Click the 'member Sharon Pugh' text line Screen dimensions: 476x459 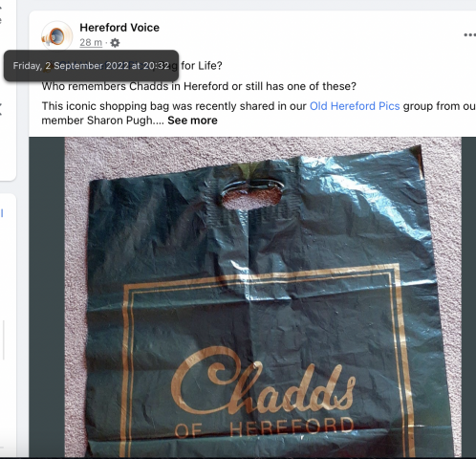pos(102,120)
